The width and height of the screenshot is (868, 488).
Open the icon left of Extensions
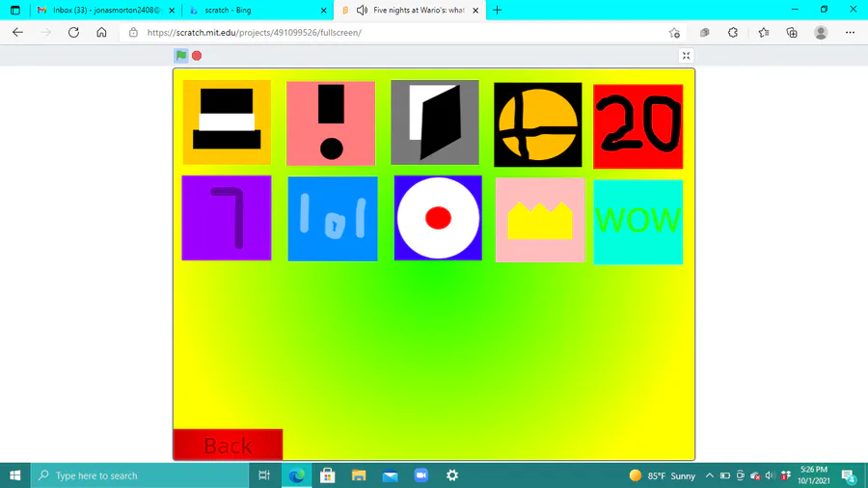[705, 33]
